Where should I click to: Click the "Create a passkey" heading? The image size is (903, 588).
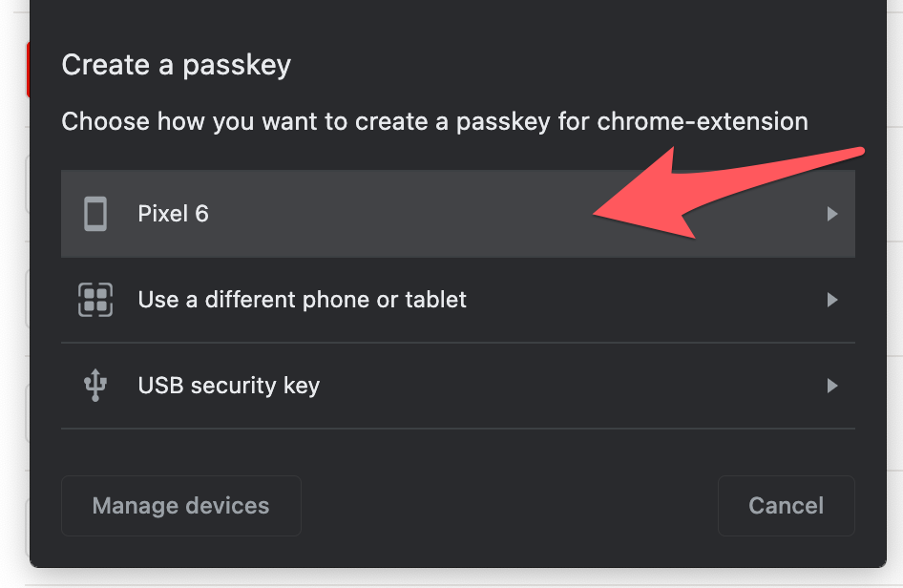(x=176, y=66)
